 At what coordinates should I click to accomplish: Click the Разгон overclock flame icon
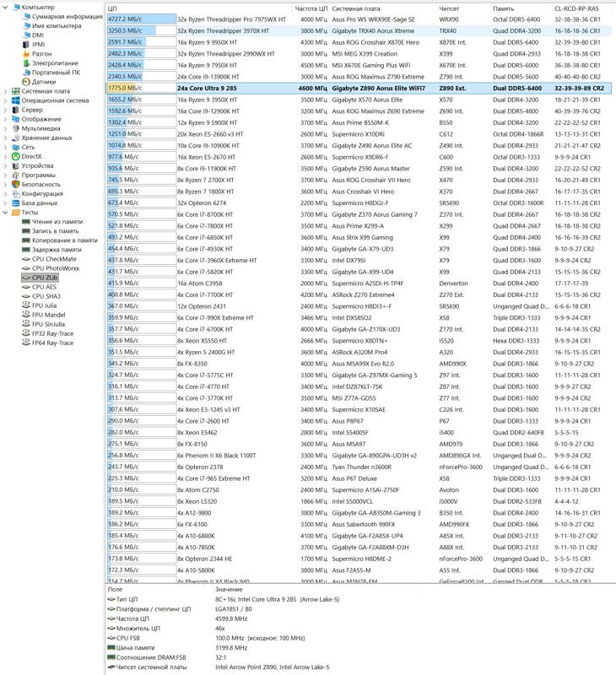(26, 53)
